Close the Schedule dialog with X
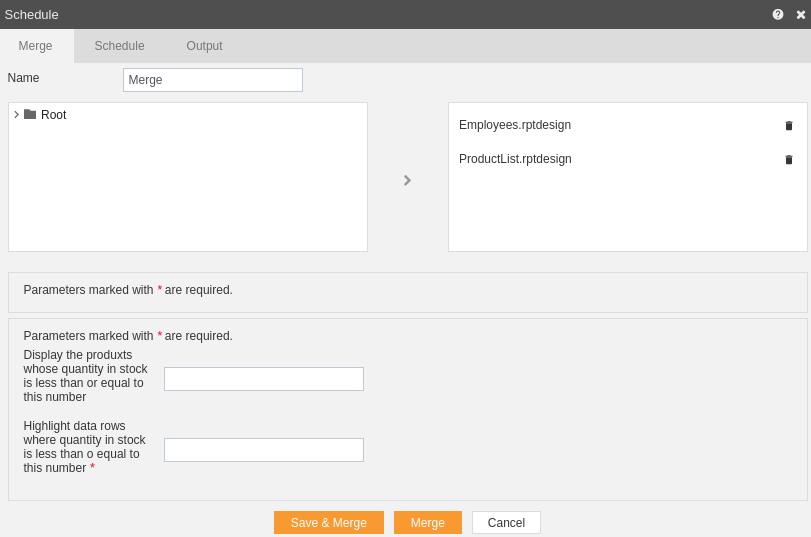The height and width of the screenshot is (537, 811). (801, 14)
